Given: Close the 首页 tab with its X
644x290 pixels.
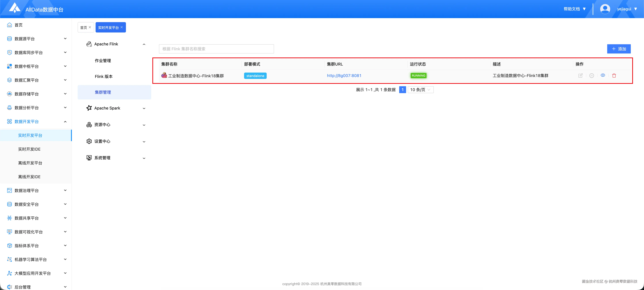Looking at the screenshot, I should point(90,27).
